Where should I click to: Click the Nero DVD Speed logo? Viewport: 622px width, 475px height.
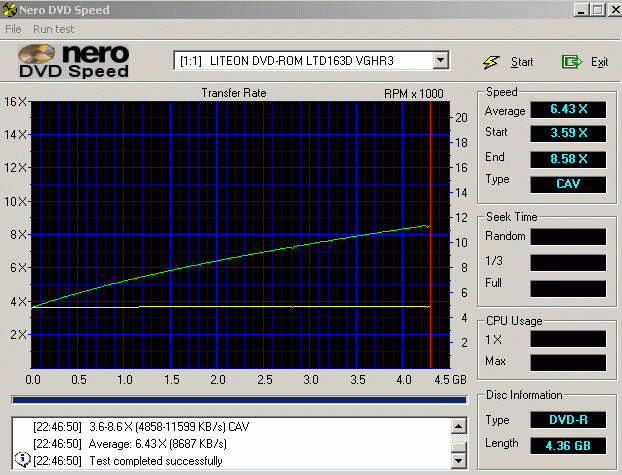[x=74, y=61]
